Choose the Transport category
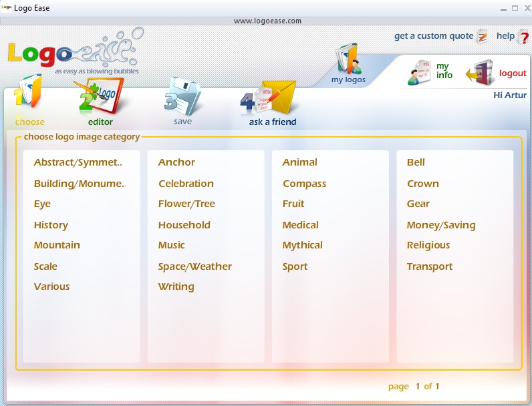 click(x=429, y=266)
